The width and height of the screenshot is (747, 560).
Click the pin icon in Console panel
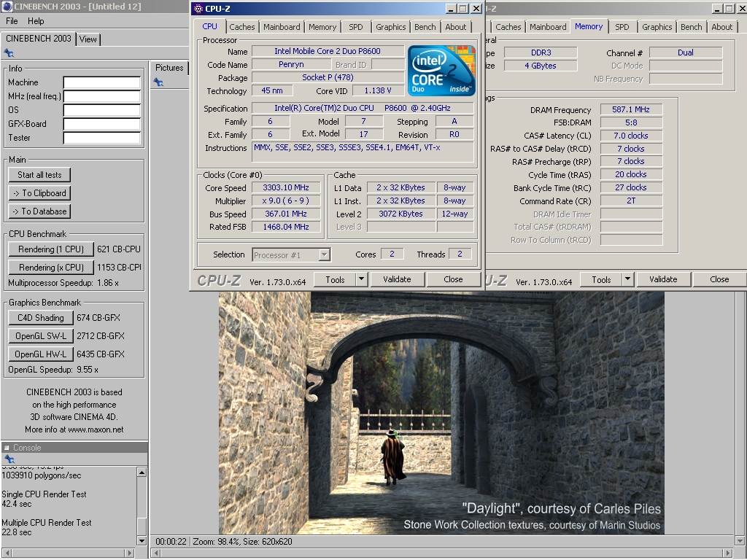point(9,459)
